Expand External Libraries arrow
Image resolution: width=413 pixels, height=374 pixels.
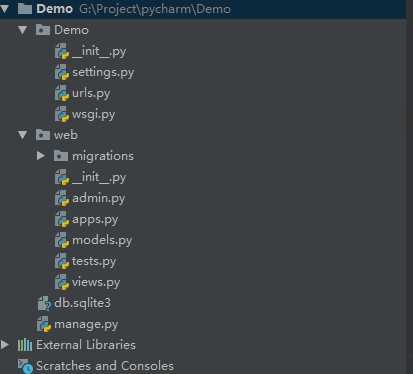(x=5, y=345)
